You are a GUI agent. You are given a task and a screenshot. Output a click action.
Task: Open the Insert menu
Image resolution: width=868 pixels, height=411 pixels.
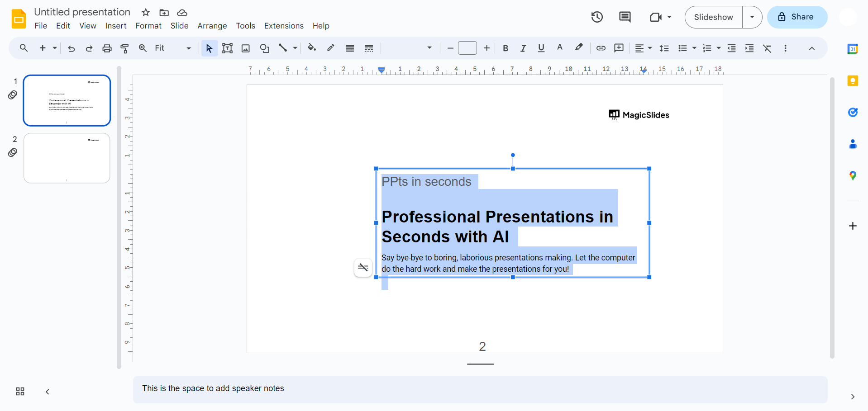tap(116, 26)
